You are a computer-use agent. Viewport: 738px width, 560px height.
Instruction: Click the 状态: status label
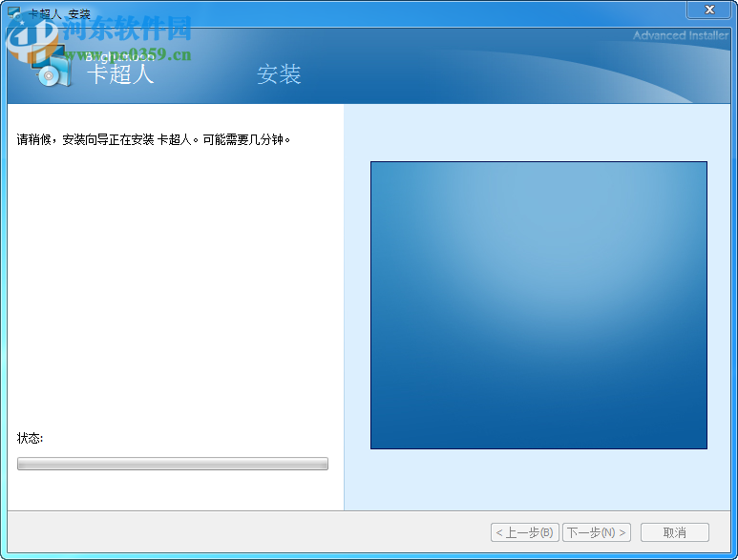(31, 438)
